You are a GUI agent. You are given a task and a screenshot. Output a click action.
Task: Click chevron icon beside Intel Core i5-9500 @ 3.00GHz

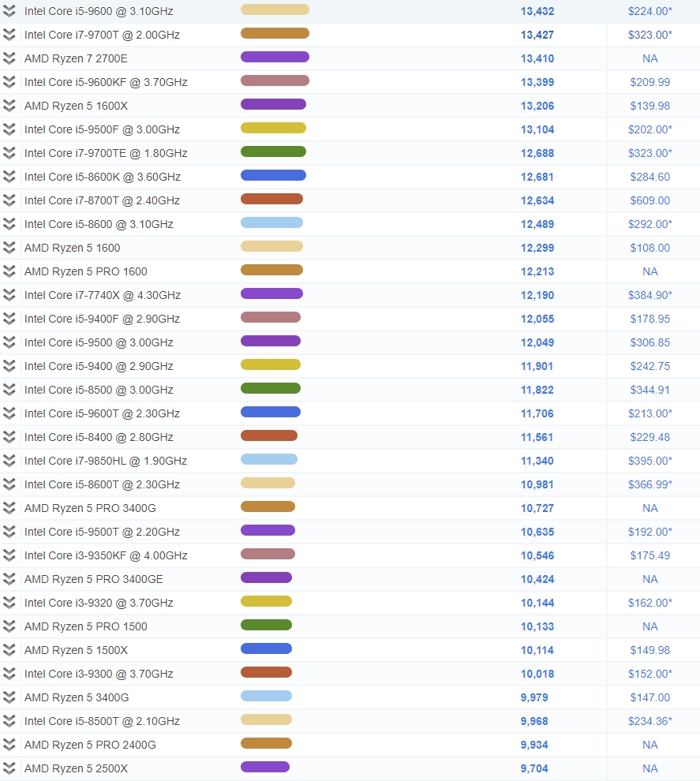coord(9,342)
